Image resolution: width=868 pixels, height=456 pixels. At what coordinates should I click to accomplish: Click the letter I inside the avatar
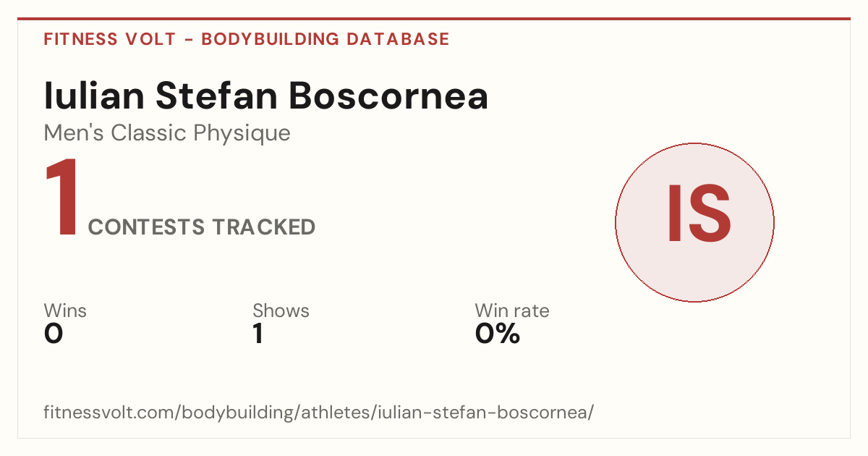pyautogui.click(x=672, y=213)
